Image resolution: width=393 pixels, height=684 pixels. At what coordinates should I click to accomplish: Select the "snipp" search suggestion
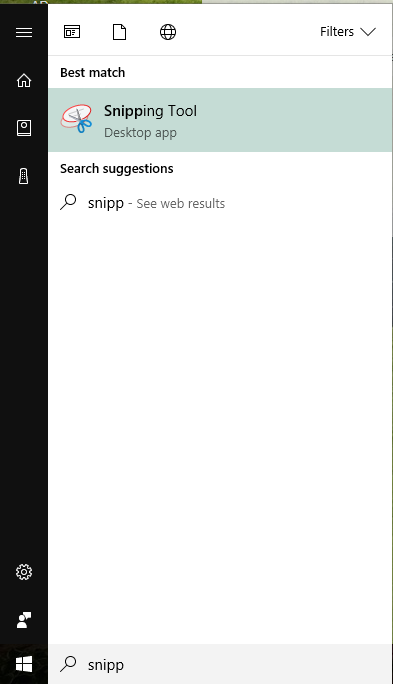(x=220, y=203)
